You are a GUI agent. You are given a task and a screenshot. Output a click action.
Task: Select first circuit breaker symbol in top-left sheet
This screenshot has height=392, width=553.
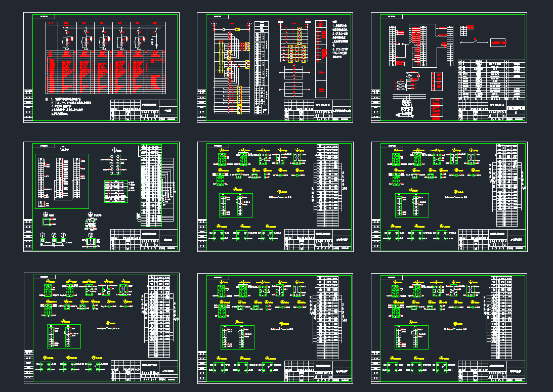66,40
